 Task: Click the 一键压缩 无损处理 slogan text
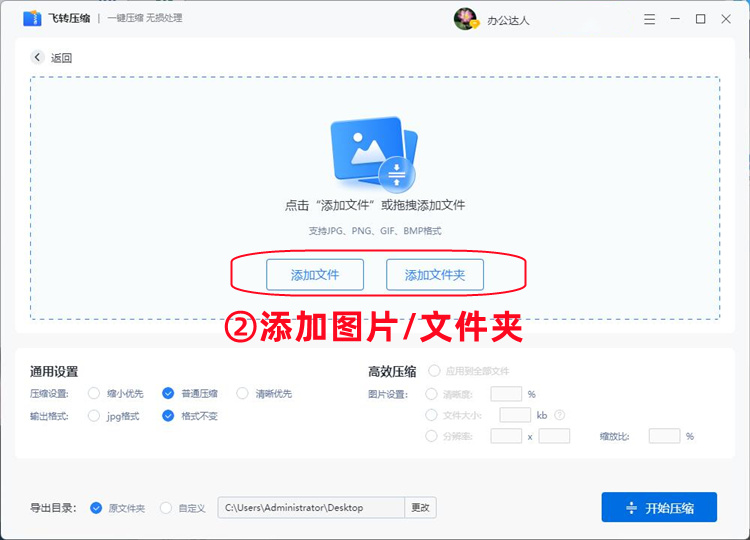click(145, 18)
